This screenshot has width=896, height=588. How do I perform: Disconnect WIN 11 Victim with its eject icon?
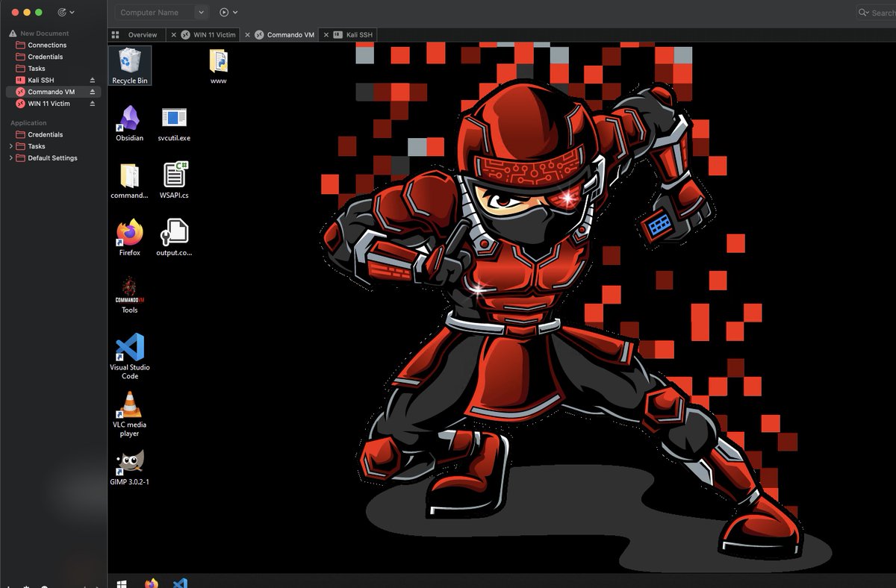tap(93, 104)
